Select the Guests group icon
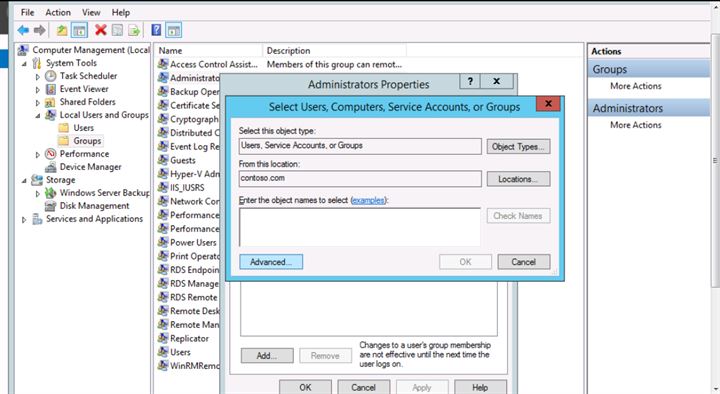 pyautogui.click(x=163, y=160)
